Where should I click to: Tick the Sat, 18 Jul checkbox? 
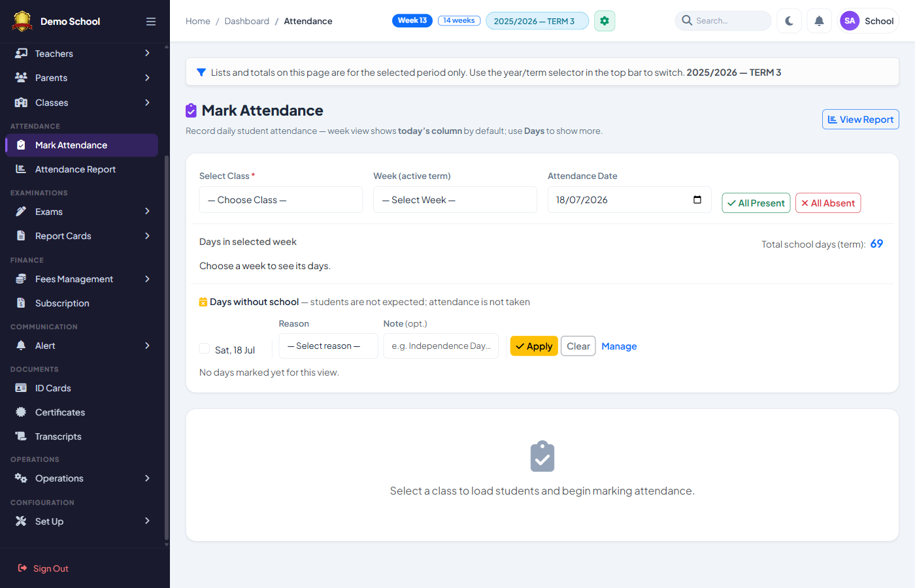point(205,349)
